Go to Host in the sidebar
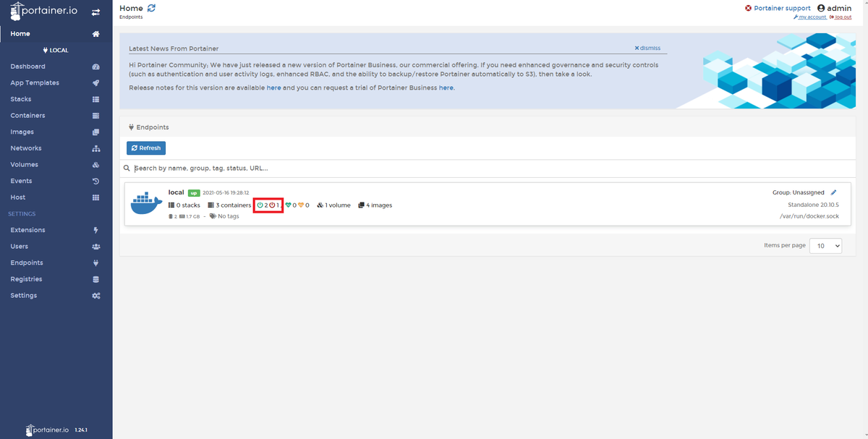Image resolution: width=868 pixels, height=439 pixels. (x=17, y=197)
